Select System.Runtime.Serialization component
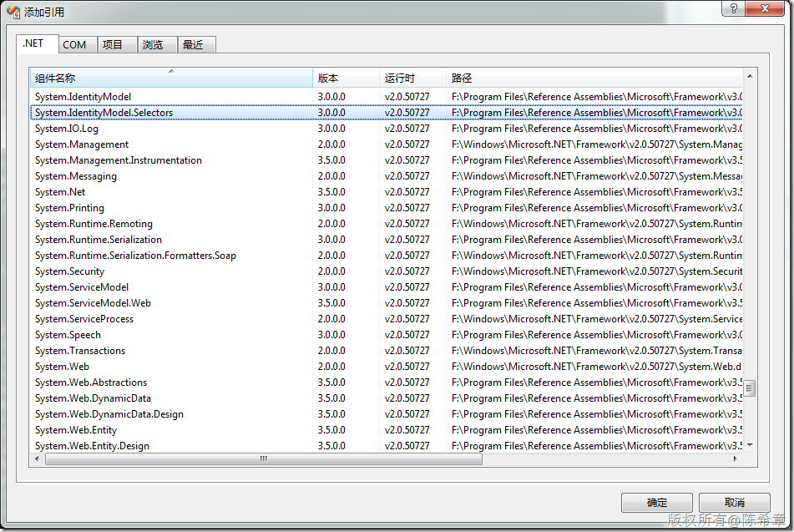Screen dimensions: 794x532 387,240
